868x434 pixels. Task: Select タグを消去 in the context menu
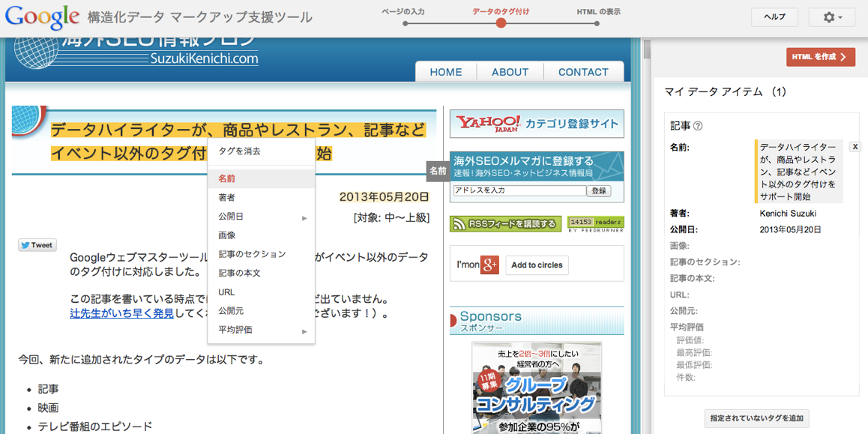pos(262,151)
